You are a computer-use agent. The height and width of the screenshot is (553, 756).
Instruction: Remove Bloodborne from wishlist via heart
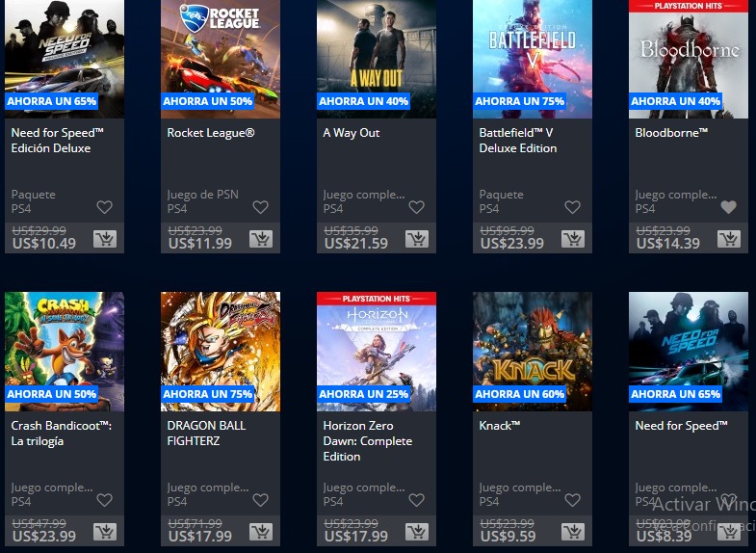pyautogui.click(x=728, y=207)
